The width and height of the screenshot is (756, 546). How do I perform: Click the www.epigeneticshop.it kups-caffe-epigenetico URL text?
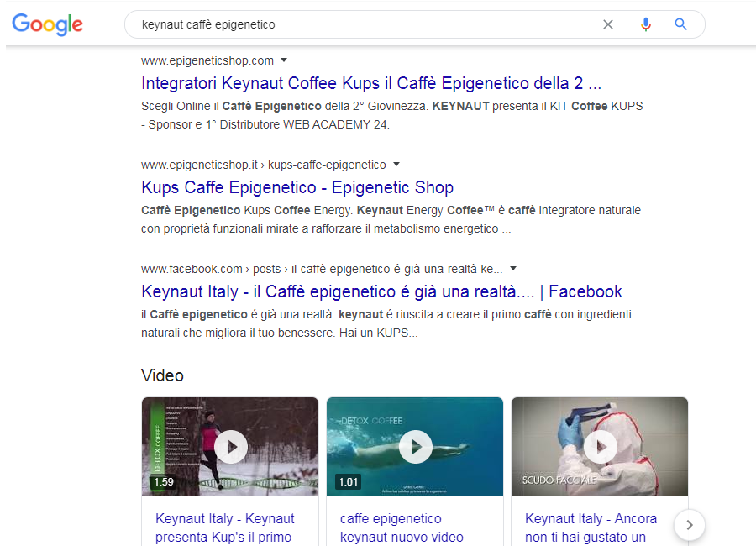[x=263, y=165]
